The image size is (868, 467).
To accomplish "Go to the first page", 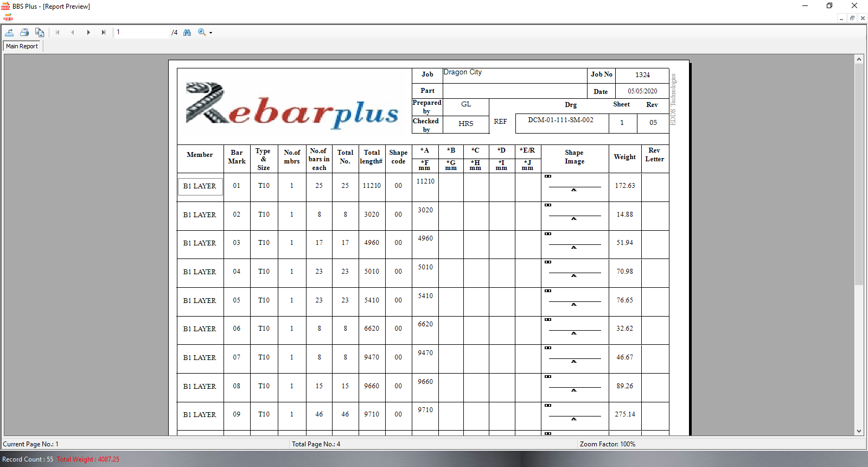I will click(58, 33).
